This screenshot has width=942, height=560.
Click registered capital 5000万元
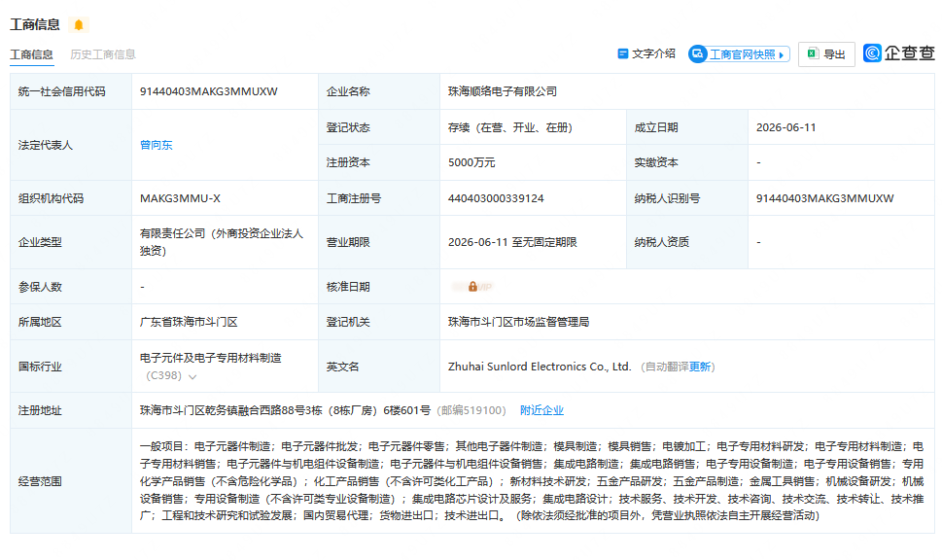click(x=471, y=162)
